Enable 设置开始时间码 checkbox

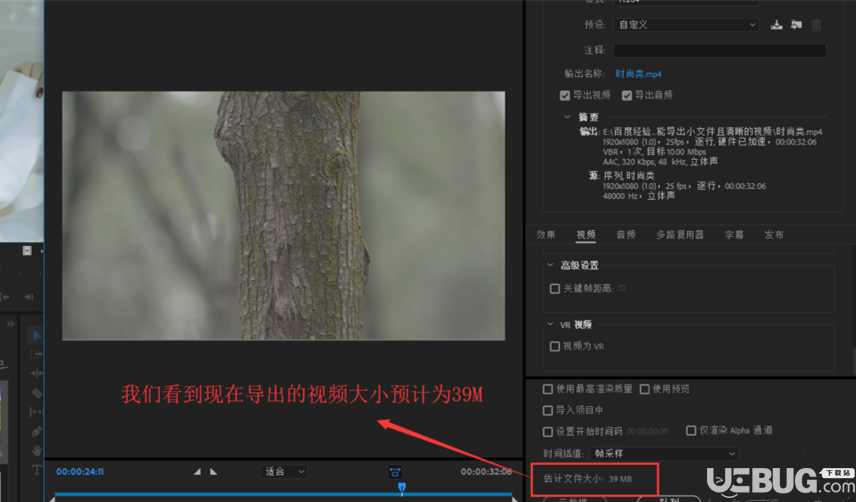point(548,432)
